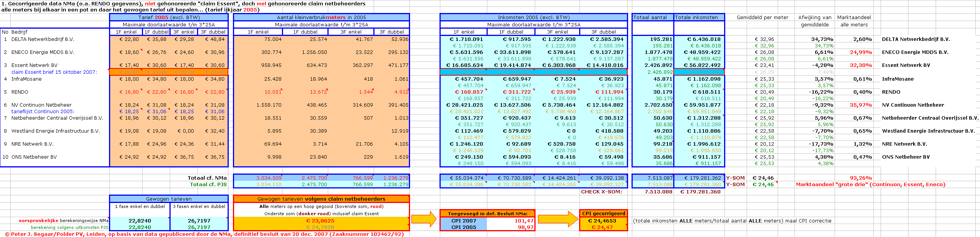Click the 'CPI 2007' label cell
980x237 pixels.
(x=464, y=221)
